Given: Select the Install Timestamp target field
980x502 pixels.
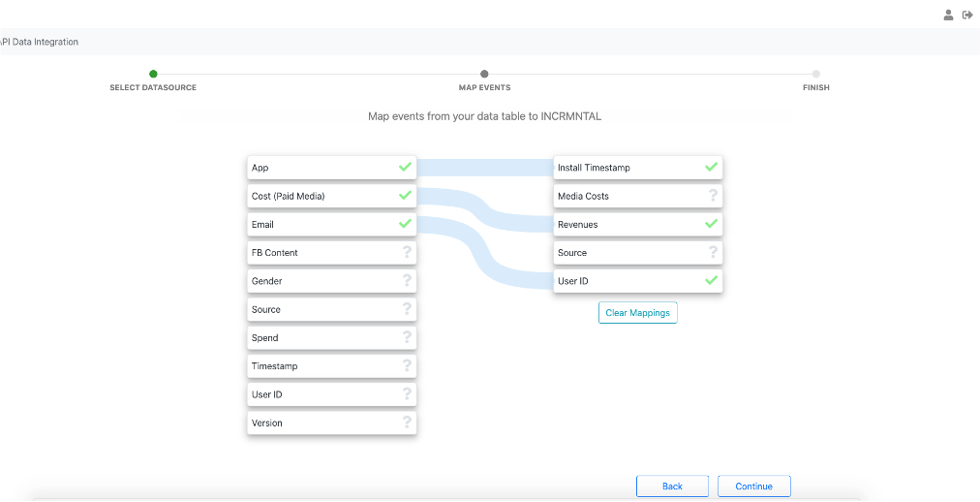Looking at the screenshot, I should tap(638, 168).
